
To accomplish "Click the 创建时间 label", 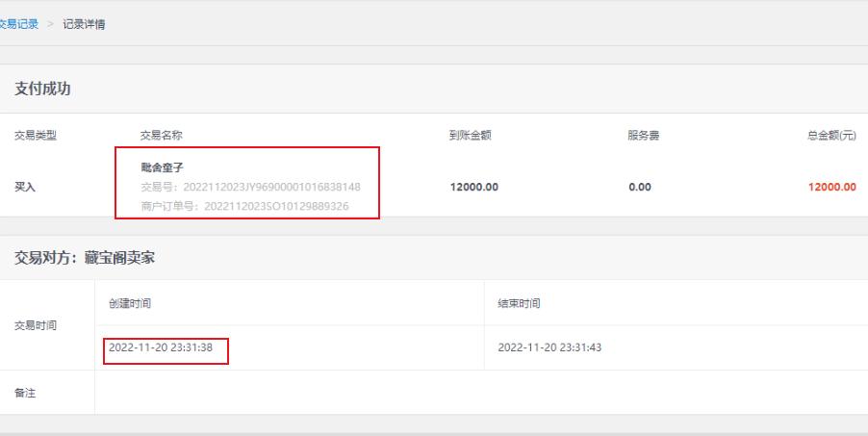I will [130, 303].
